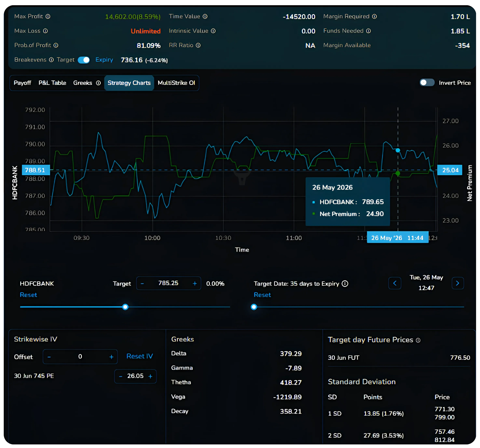Click 1 SD points 13.85 (1.76%)
The height and width of the screenshot is (448, 480).
[383, 414]
